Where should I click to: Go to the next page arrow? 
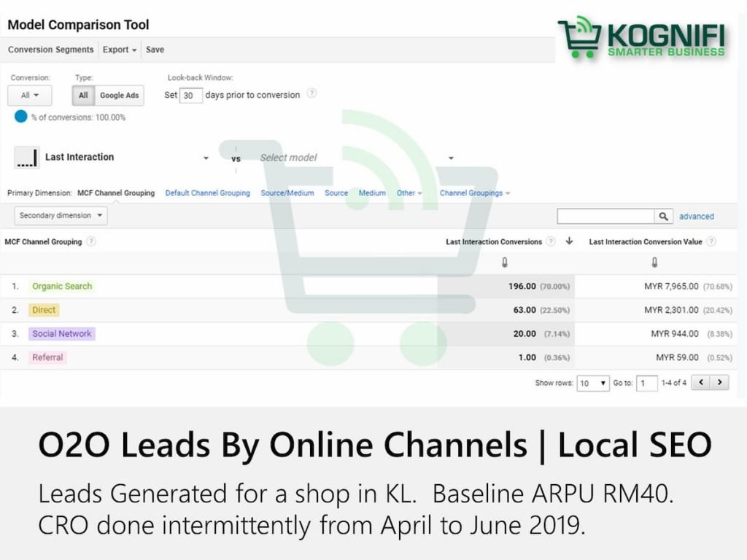click(719, 382)
